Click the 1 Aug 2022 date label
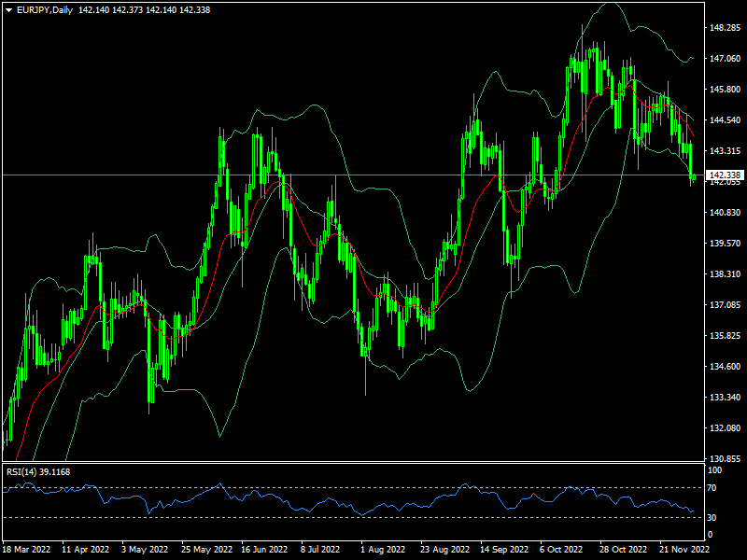 [x=383, y=549]
